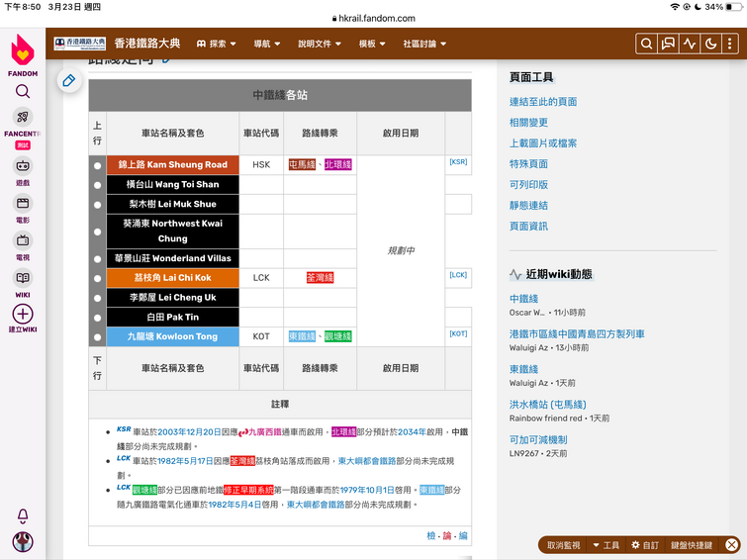Viewport: 747px width, 560px height.
Task: Click 編 edit template link
Action: pyautogui.click(x=463, y=535)
